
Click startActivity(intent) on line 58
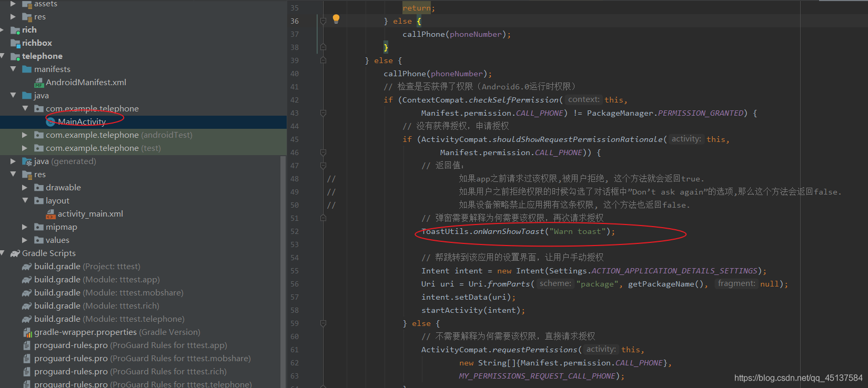click(473, 310)
